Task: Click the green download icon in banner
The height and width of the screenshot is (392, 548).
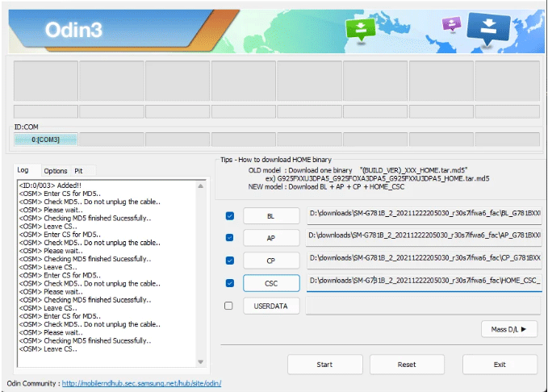Action: click(360, 30)
